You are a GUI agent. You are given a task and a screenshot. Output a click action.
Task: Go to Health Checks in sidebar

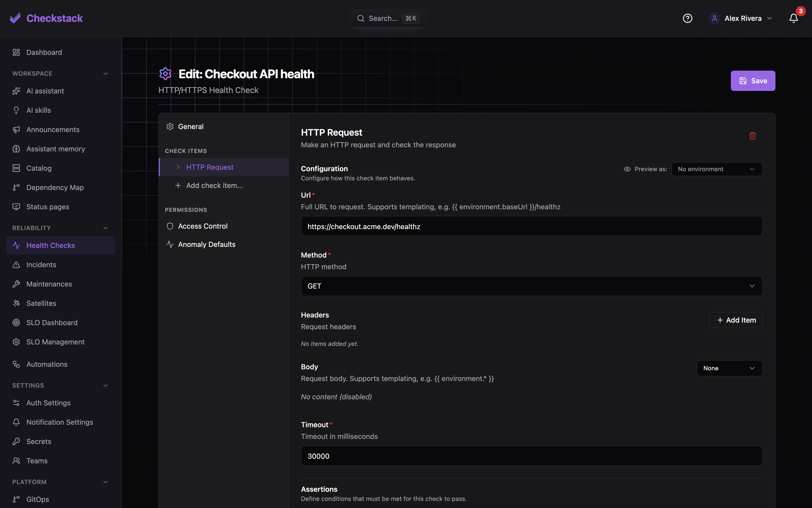coord(60,246)
